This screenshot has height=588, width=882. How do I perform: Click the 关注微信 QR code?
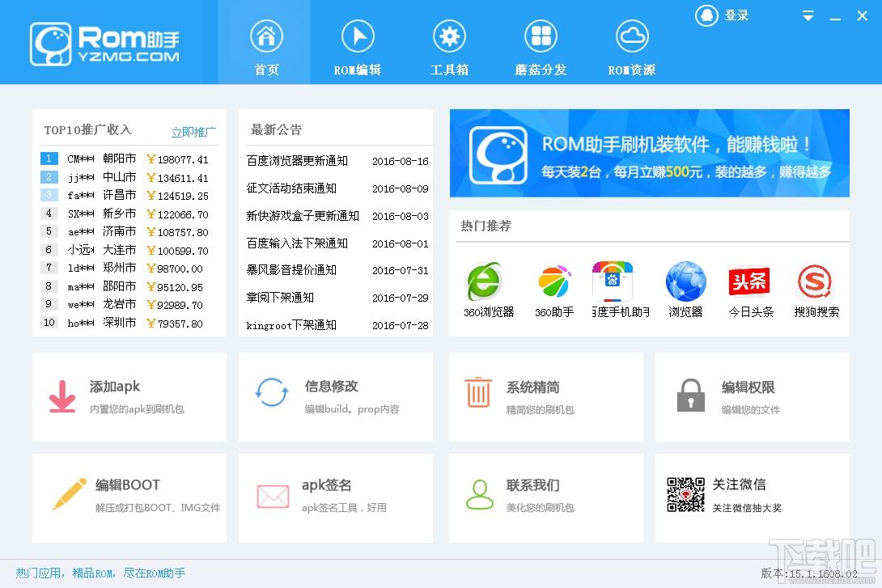point(685,494)
